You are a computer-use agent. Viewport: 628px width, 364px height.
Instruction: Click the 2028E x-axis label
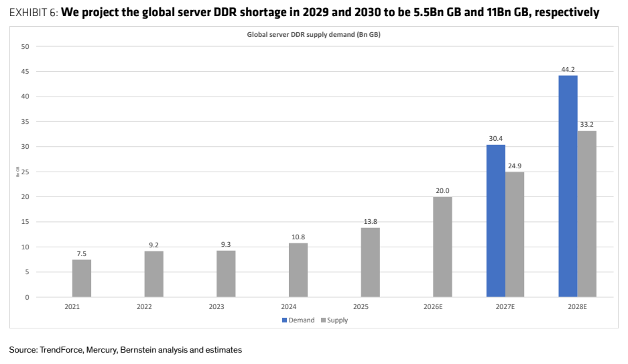577,307
